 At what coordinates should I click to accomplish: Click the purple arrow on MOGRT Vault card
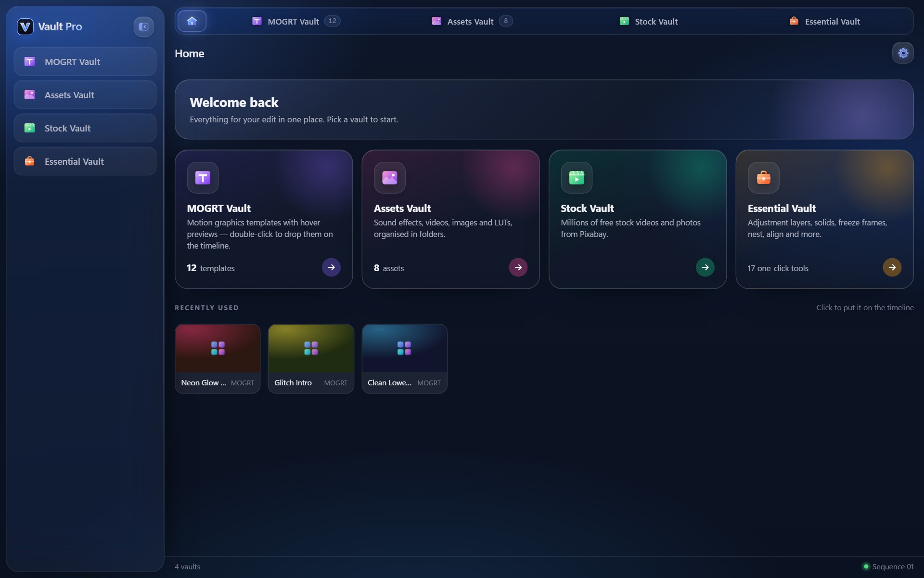[331, 267]
